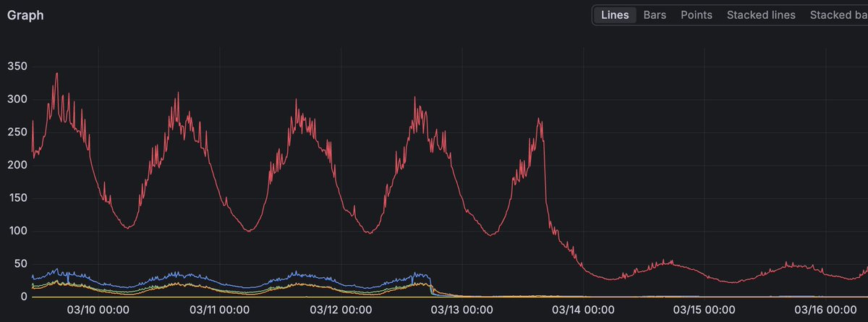
Task: Click the 200 y-axis label
Action: pyautogui.click(x=17, y=165)
